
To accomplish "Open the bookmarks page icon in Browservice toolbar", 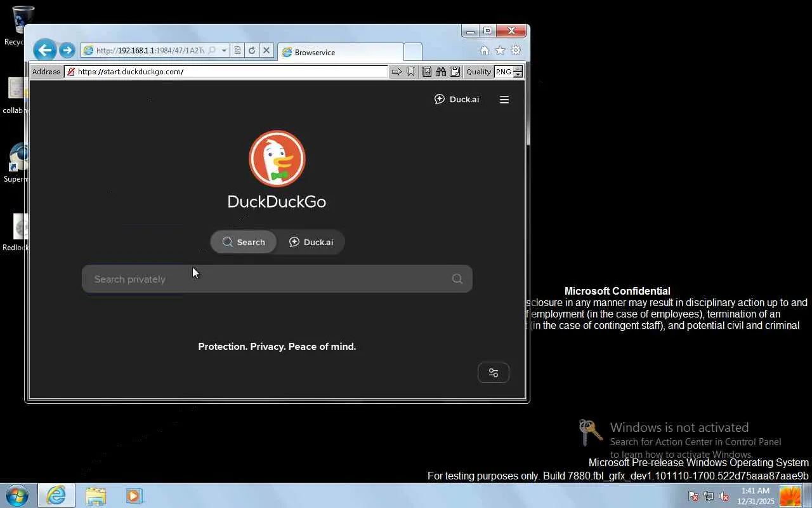I will [x=427, y=72].
